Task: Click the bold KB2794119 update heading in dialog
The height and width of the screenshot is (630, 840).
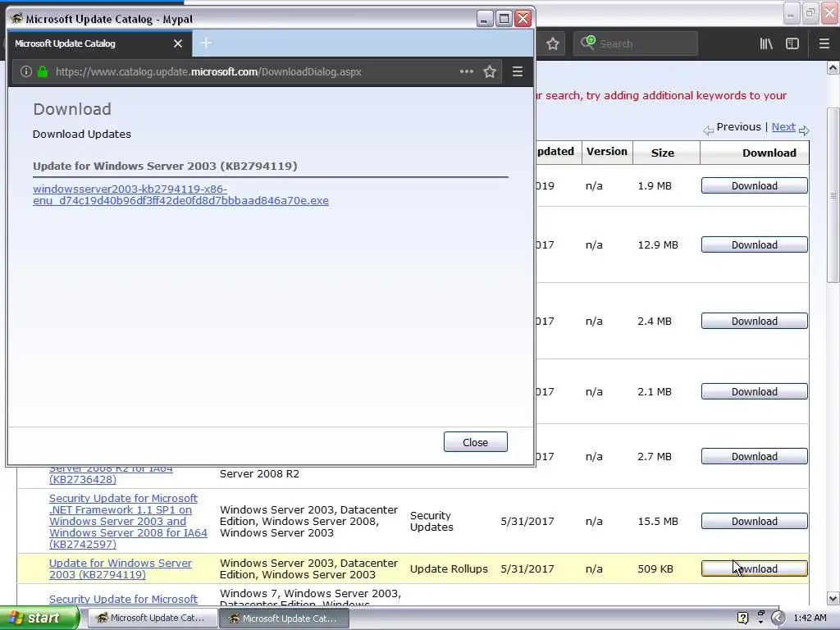Action: click(x=165, y=166)
